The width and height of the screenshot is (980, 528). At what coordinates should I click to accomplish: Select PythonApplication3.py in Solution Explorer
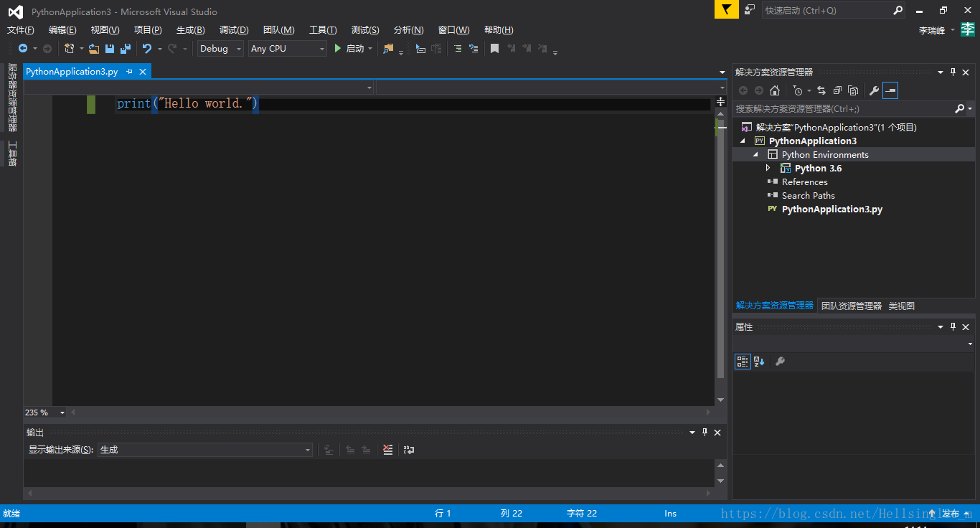pos(831,209)
